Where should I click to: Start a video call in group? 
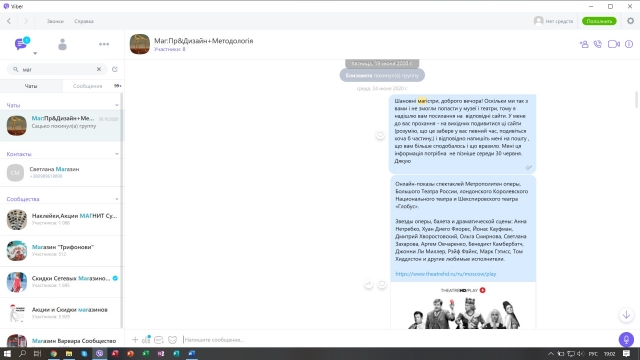point(613,44)
